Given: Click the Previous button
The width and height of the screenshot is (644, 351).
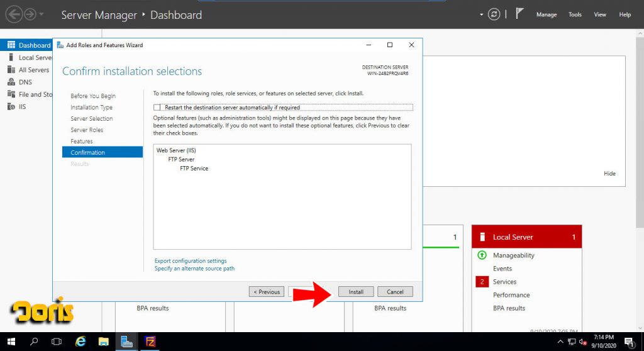Looking at the screenshot, I should click(x=266, y=292).
